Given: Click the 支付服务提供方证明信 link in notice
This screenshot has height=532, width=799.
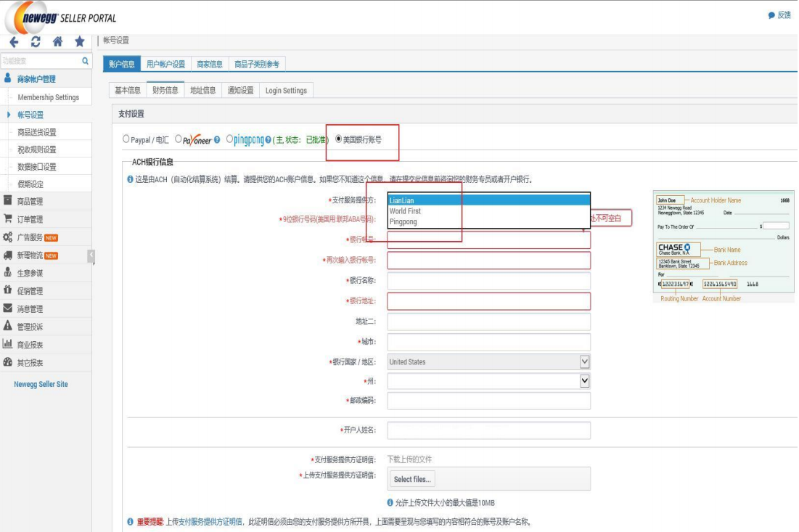Looking at the screenshot, I should 210,522.
